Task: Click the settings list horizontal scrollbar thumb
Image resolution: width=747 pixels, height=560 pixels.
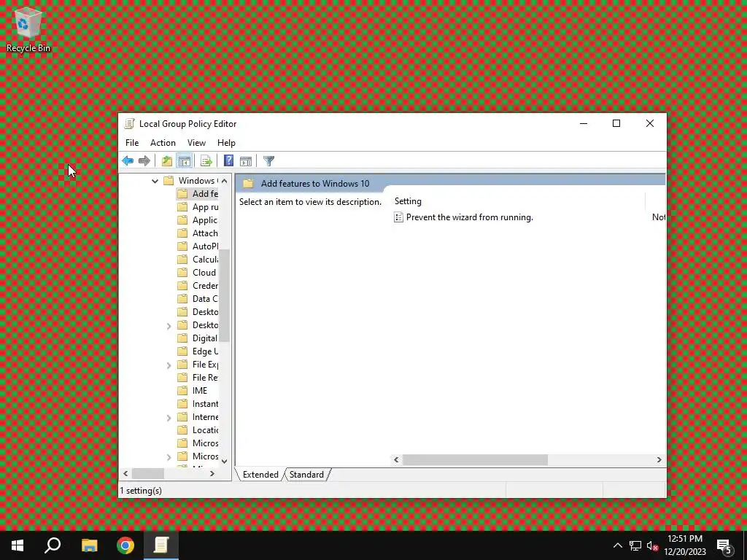Action: pos(475,459)
